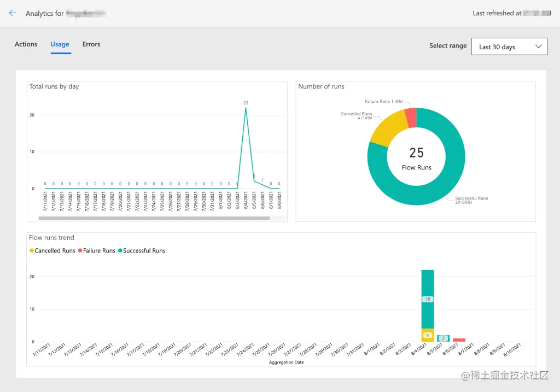
Task: Click the Total runs by day scrollbar
Action: [154, 218]
